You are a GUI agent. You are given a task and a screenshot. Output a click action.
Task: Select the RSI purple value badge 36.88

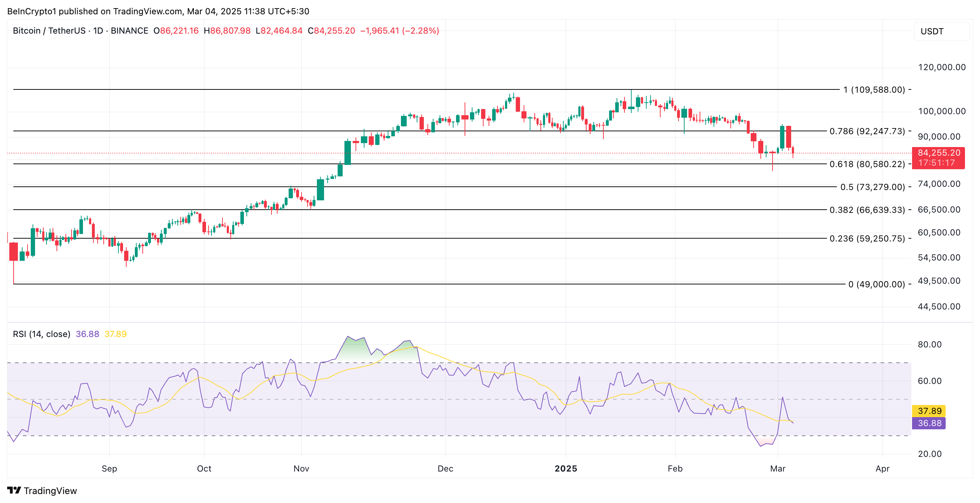pos(928,423)
